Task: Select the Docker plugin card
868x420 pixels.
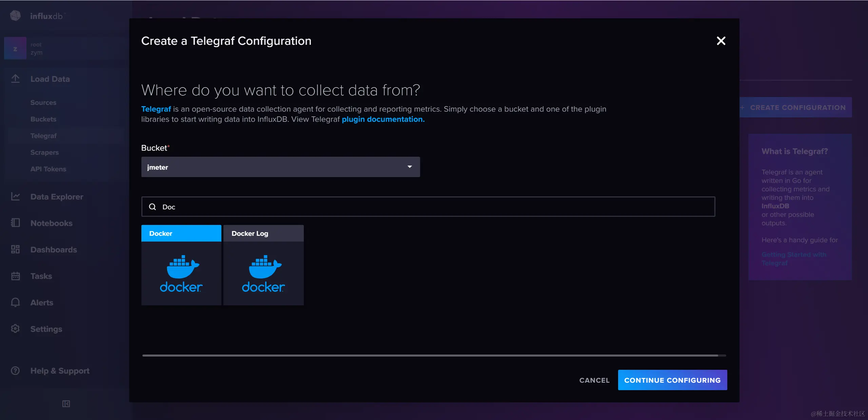Action: [x=181, y=265]
